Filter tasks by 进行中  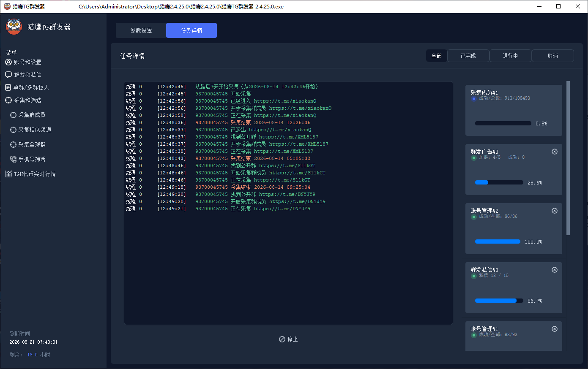click(x=511, y=56)
